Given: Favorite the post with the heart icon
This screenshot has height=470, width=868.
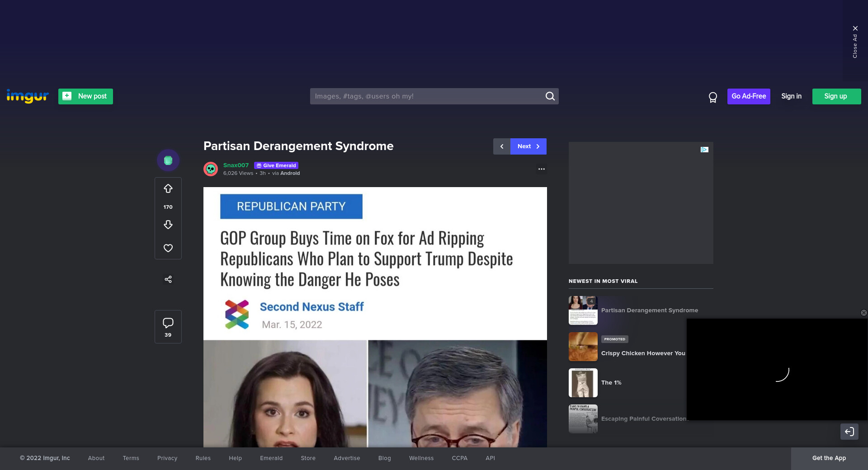Looking at the screenshot, I should [x=168, y=248].
